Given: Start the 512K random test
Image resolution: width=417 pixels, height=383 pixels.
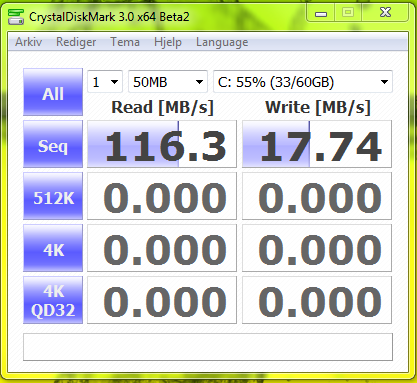Looking at the screenshot, I should point(53,196).
